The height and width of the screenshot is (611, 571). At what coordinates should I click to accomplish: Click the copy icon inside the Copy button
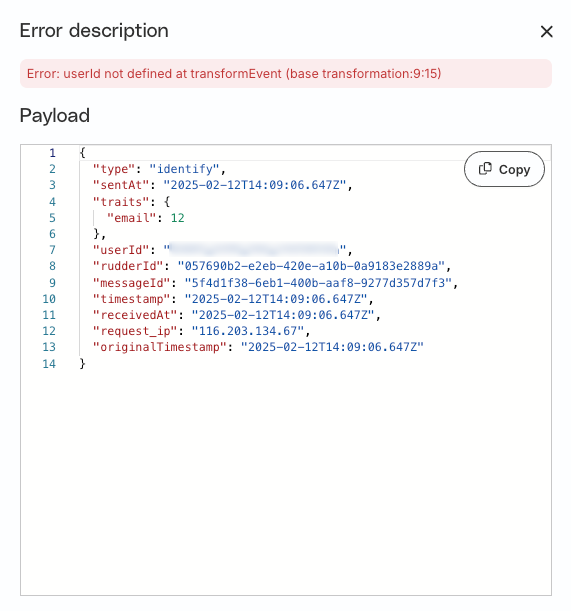click(x=485, y=169)
